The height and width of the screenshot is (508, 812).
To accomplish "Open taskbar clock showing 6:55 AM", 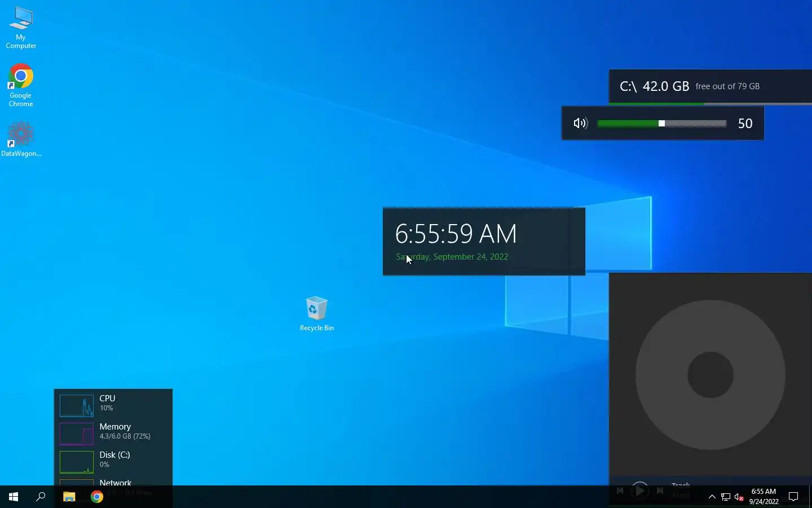I will [x=764, y=497].
